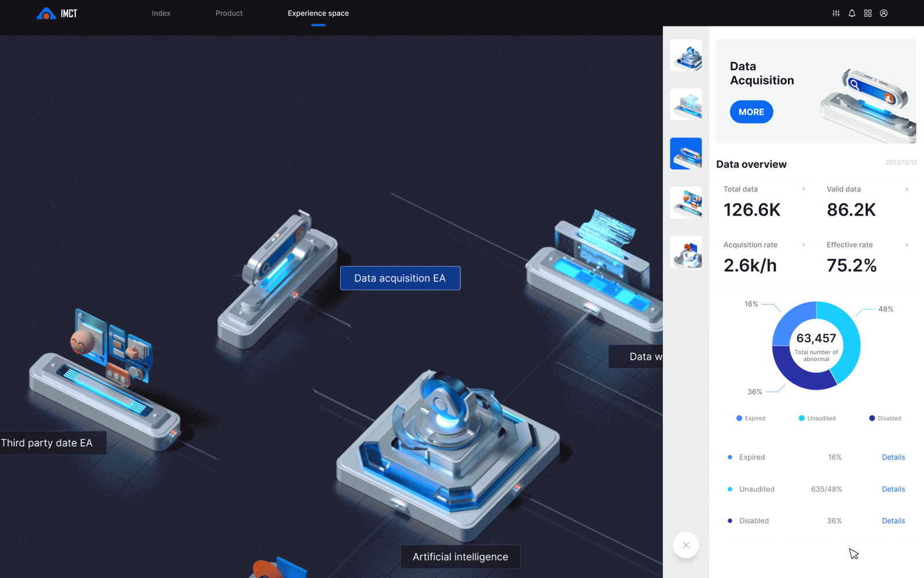
Task: Open Details for the Expired row
Action: (x=893, y=457)
